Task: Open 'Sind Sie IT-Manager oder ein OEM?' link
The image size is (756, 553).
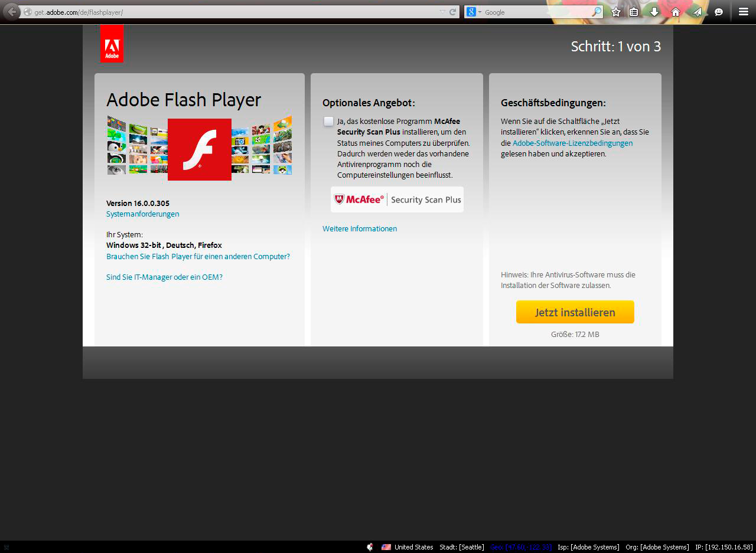Action: pyautogui.click(x=164, y=277)
